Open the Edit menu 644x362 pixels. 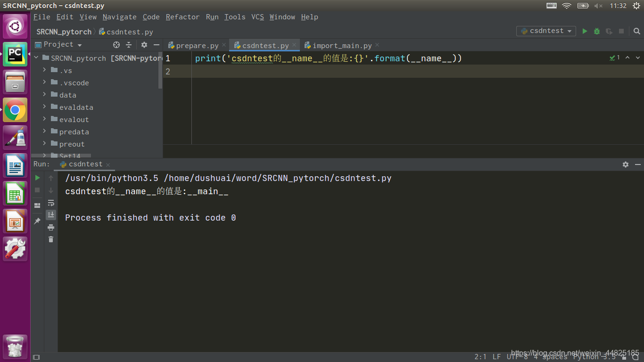click(65, 17)
